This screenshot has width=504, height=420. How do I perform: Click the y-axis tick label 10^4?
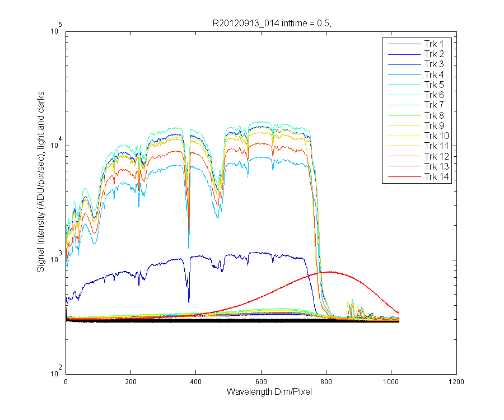pos(56,143)
